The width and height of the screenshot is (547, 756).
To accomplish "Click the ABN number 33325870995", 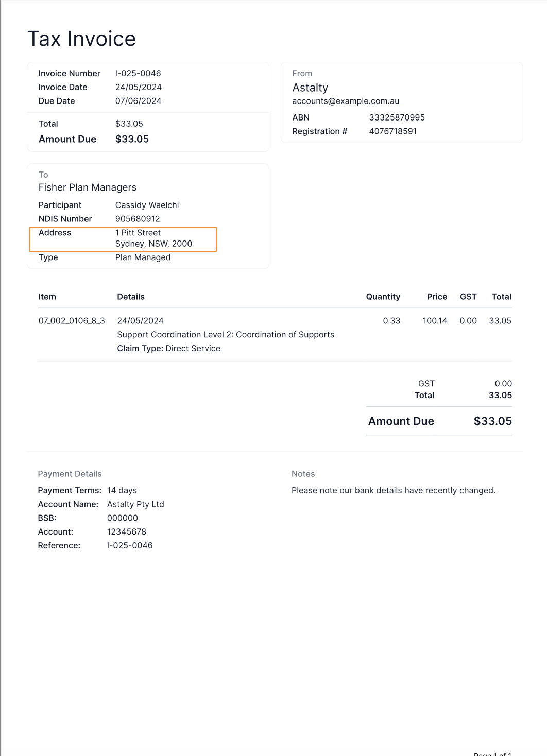I will [x=397, y=118].
